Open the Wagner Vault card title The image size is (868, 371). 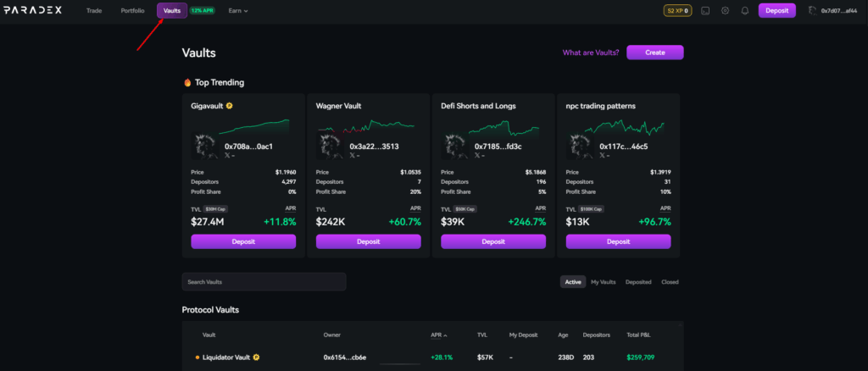(339, 106)
